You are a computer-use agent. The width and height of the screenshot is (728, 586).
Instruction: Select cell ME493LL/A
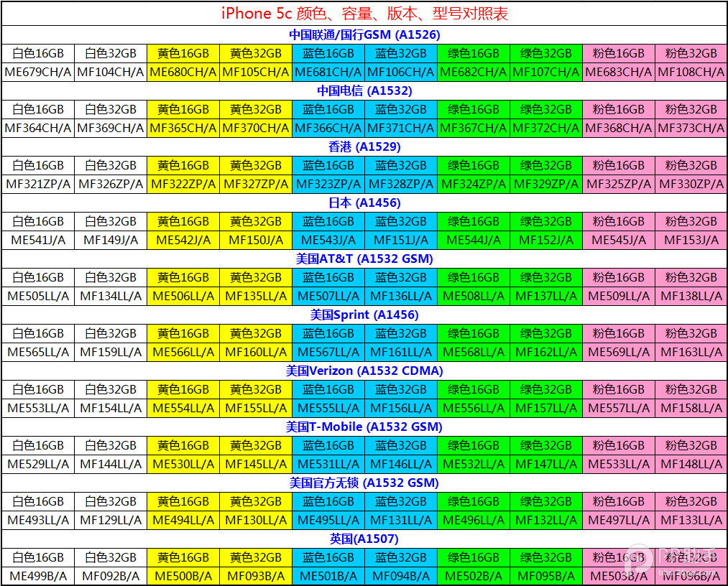point(38,520)
